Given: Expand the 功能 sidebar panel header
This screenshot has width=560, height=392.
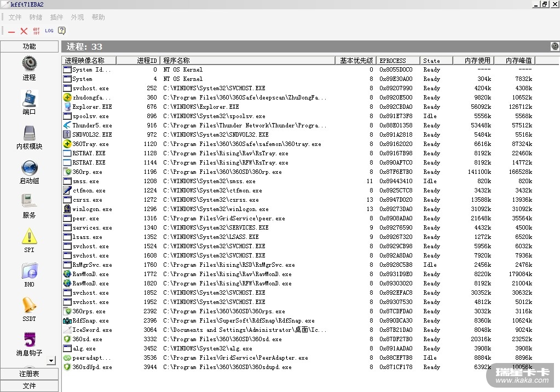Looking at the screenshot, I should coord(29,46).
